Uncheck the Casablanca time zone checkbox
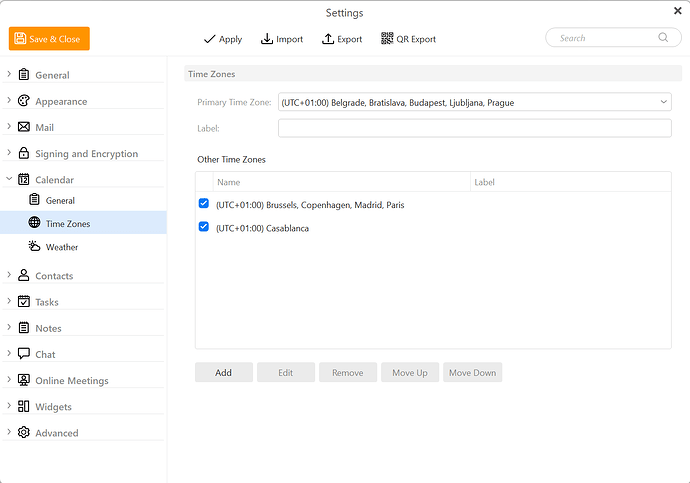 204,227
